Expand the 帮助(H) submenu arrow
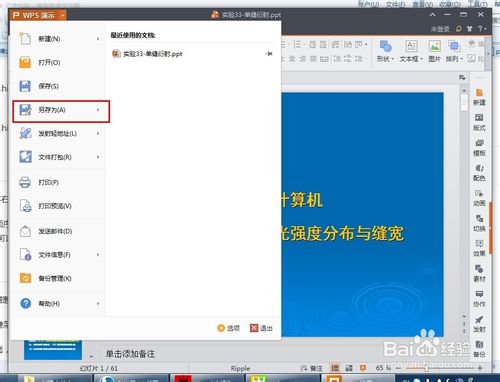Image resolution: width=500 pixels, height=382 pixels. click(98, 303)
